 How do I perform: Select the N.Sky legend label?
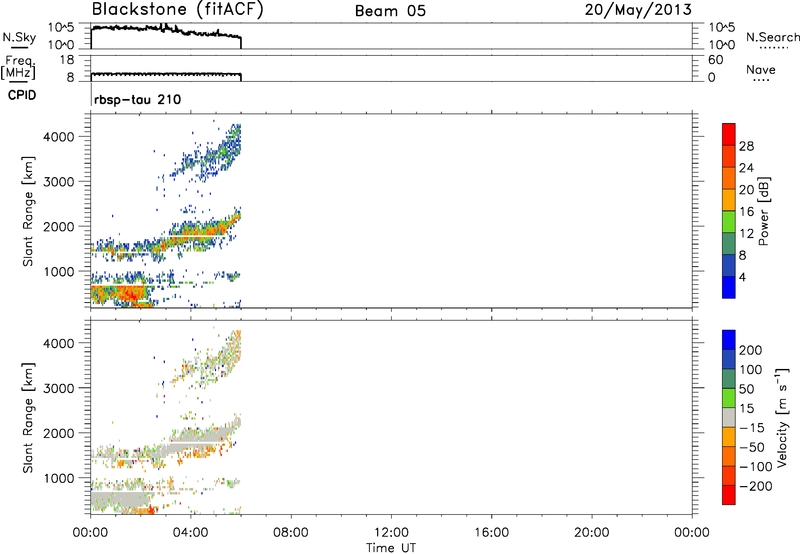click(19, 37)
